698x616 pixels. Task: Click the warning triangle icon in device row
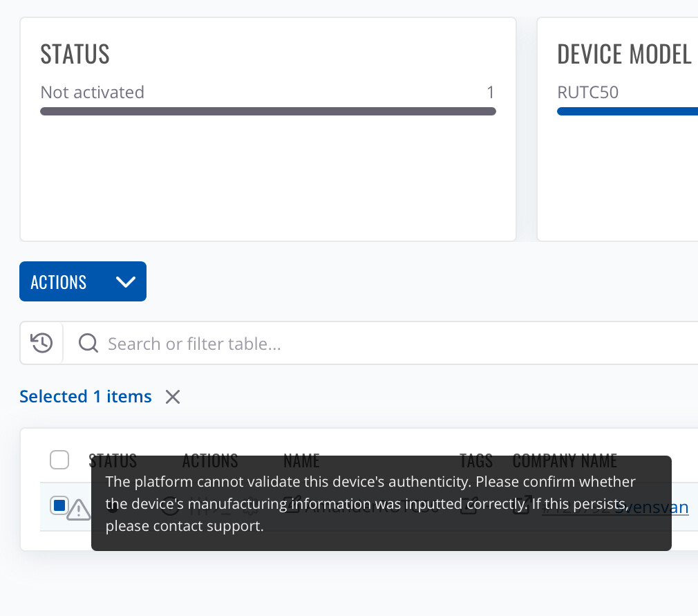click(x=79, y=510)
